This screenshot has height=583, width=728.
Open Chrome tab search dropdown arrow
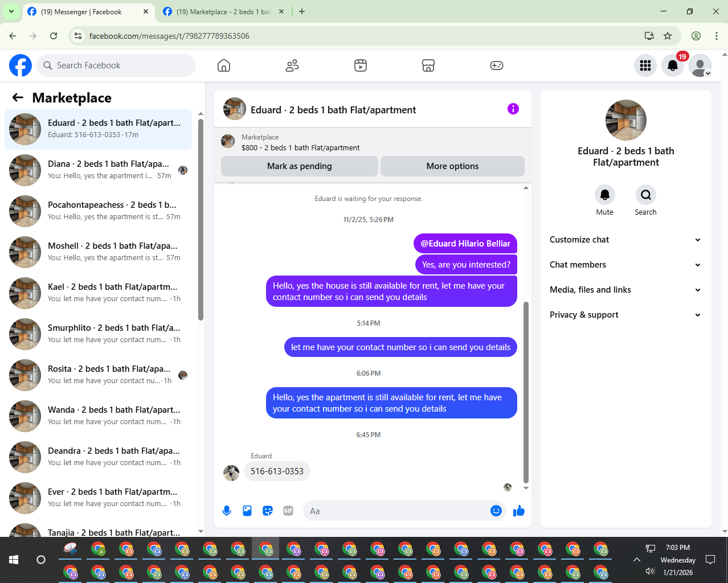click(11, 11)
